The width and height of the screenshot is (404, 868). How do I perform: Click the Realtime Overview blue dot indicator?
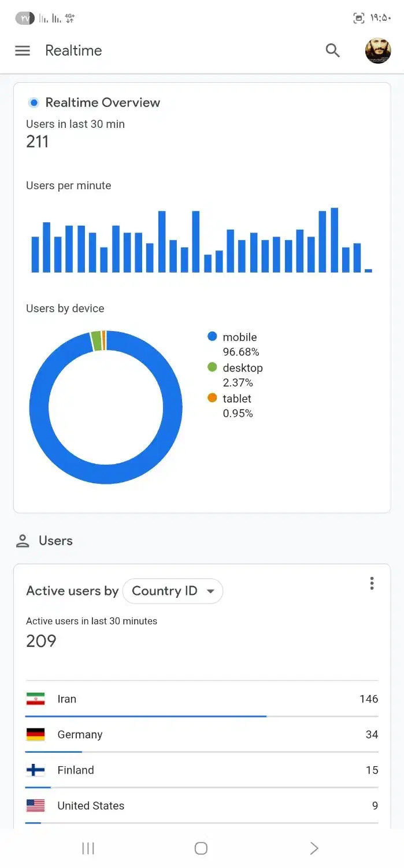tap(34, 102)
